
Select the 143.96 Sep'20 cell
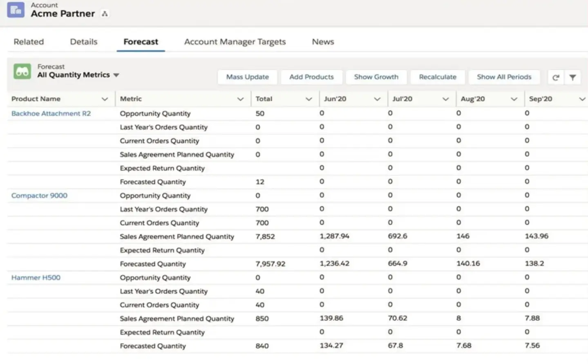[537, 236]
